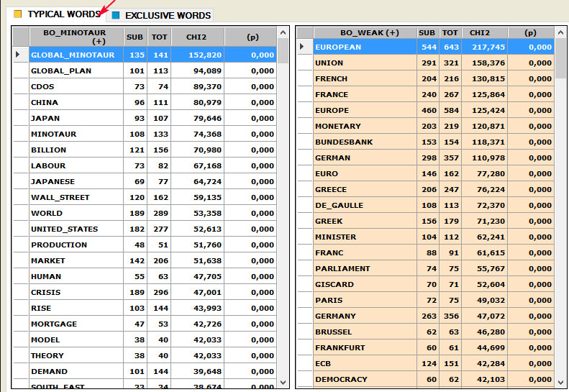Sort left table by CHI2 column header
The width and height of the screenshot is (569, 392).
[198, 37]
